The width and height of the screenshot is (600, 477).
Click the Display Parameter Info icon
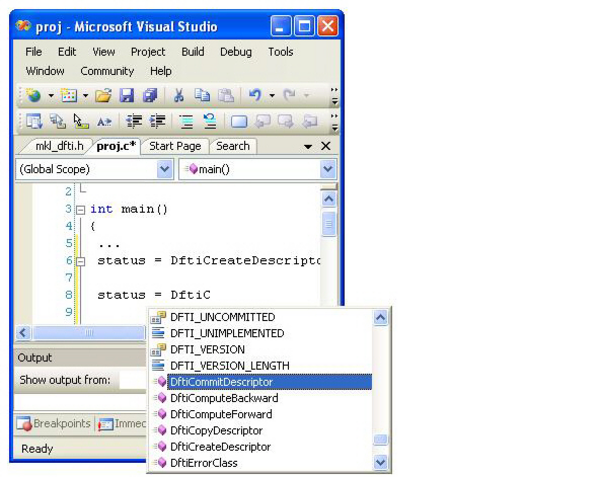click(58, 121)
